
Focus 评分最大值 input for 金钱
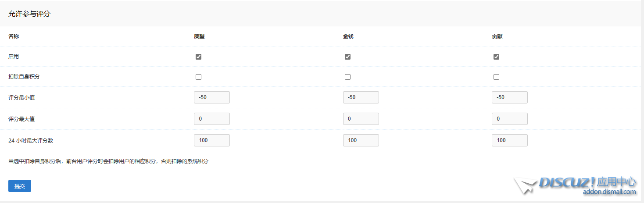[x=361, y=119]
